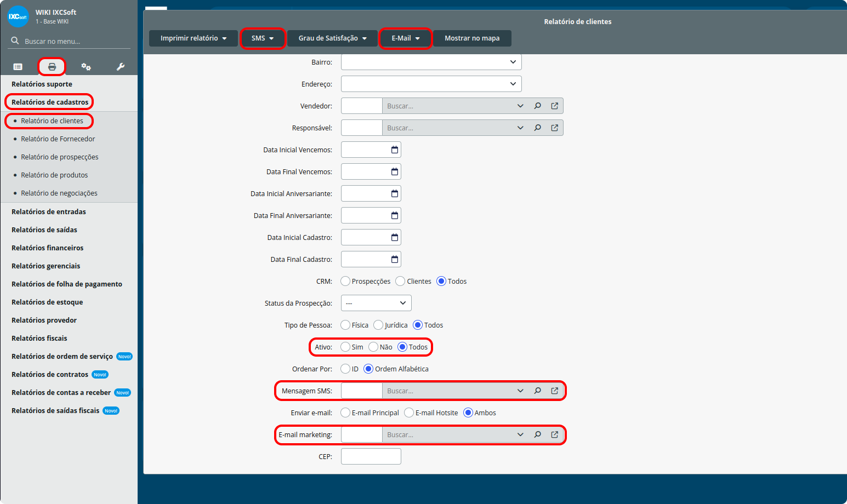The image size is (847, 504).
Task: Expand the E-mail marketing dropdown arrow
Action: point(520,434)
